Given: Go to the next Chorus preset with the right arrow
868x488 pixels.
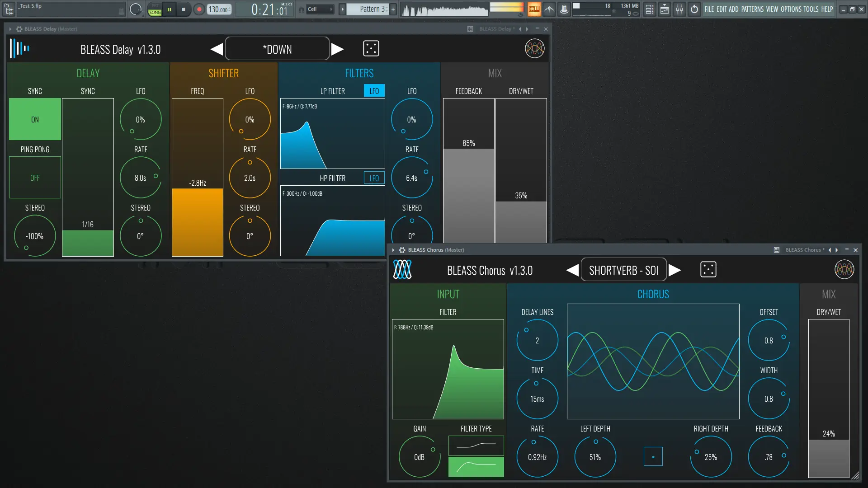Looking at the screenshot, I should coord(675,270).
